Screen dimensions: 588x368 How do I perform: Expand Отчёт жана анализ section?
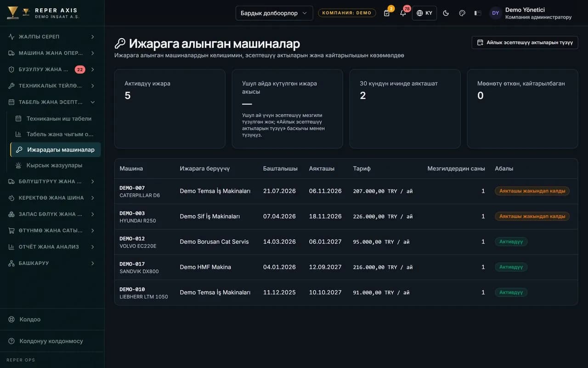(x=52, y=247)
